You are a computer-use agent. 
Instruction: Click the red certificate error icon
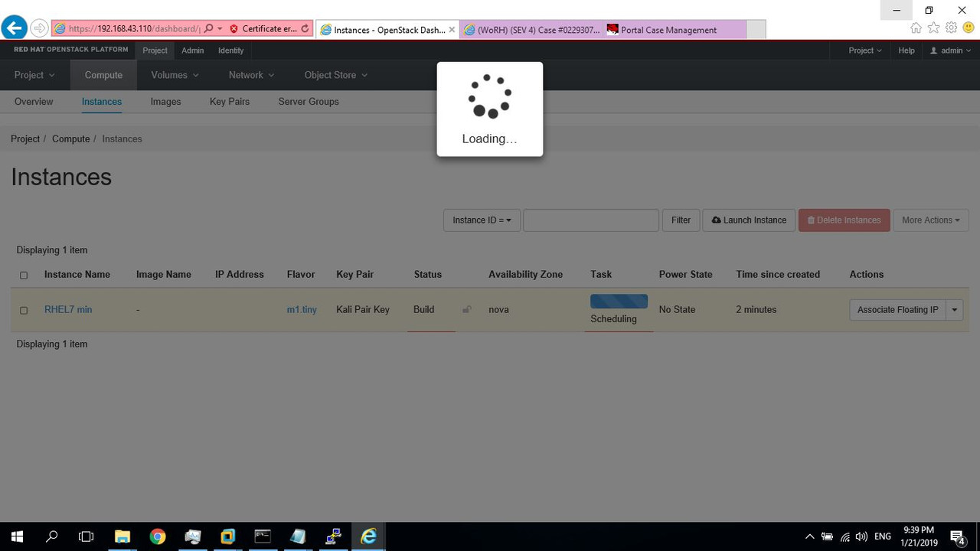click(x=234, y=29)
